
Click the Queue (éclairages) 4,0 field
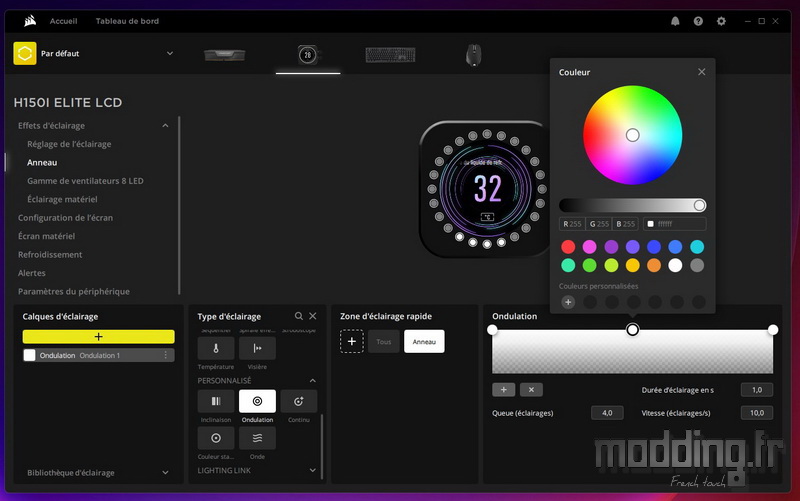pos(607,413)
